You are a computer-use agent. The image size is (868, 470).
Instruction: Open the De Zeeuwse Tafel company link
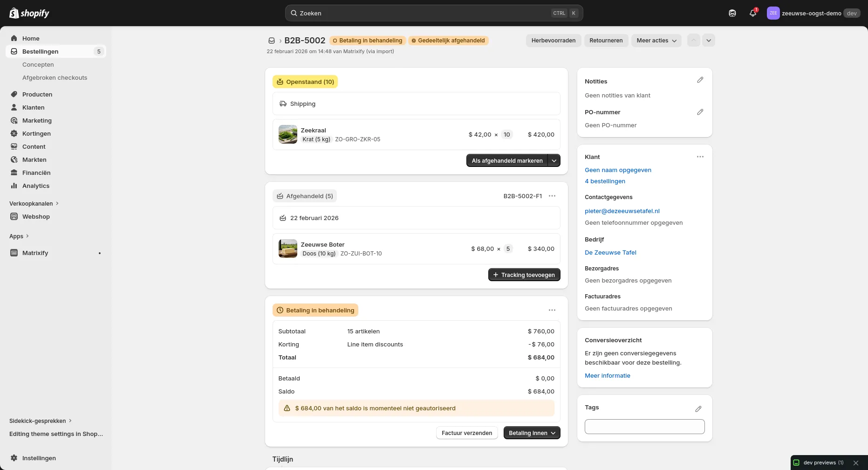coord(610,252)
